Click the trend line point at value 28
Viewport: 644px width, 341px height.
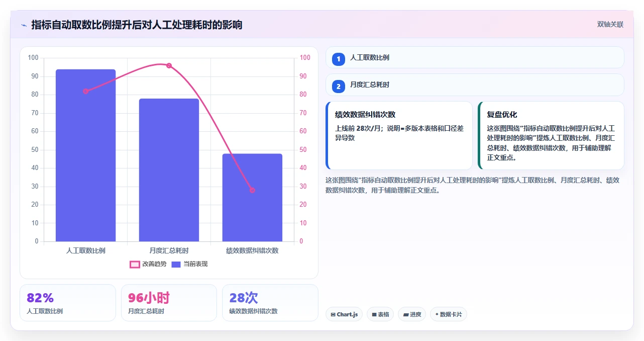[252, 190]
